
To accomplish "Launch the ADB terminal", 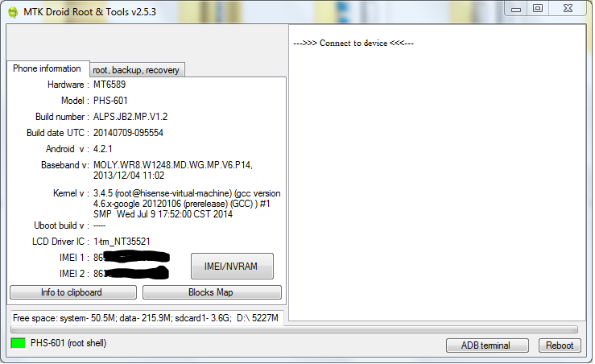I will coord(487,345).
